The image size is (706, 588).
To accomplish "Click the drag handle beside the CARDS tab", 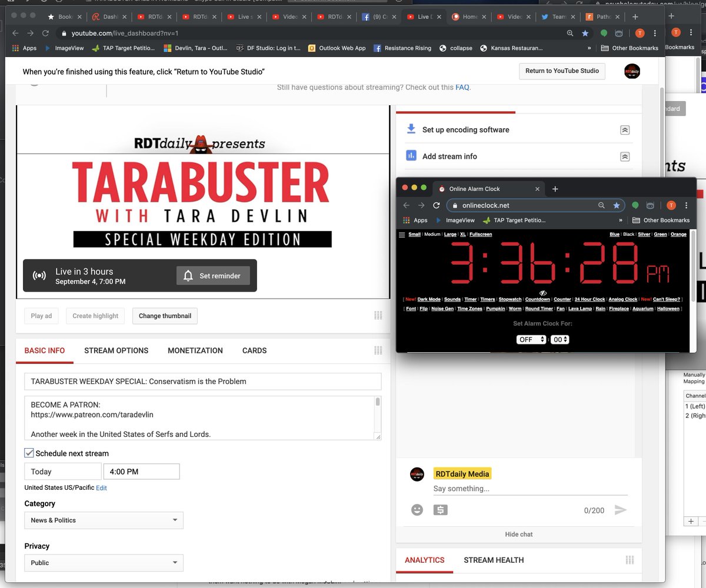I will coord(378,350).
